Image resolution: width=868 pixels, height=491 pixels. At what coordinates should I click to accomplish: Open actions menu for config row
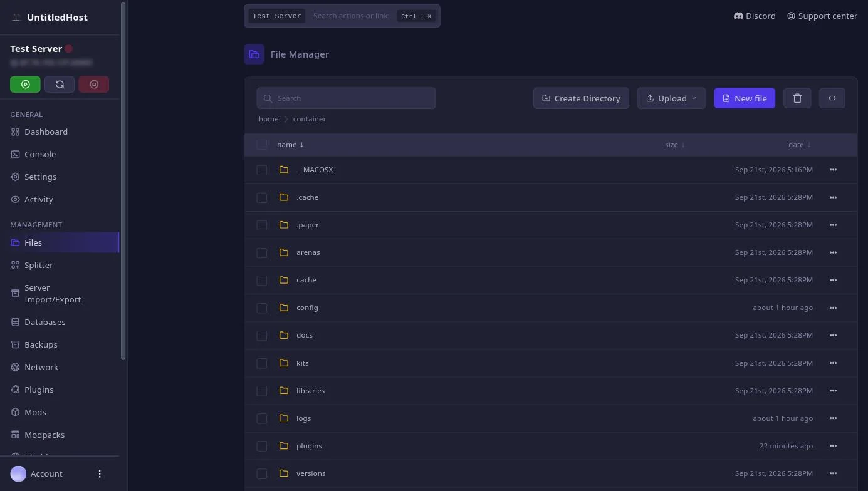coord(833,308)
